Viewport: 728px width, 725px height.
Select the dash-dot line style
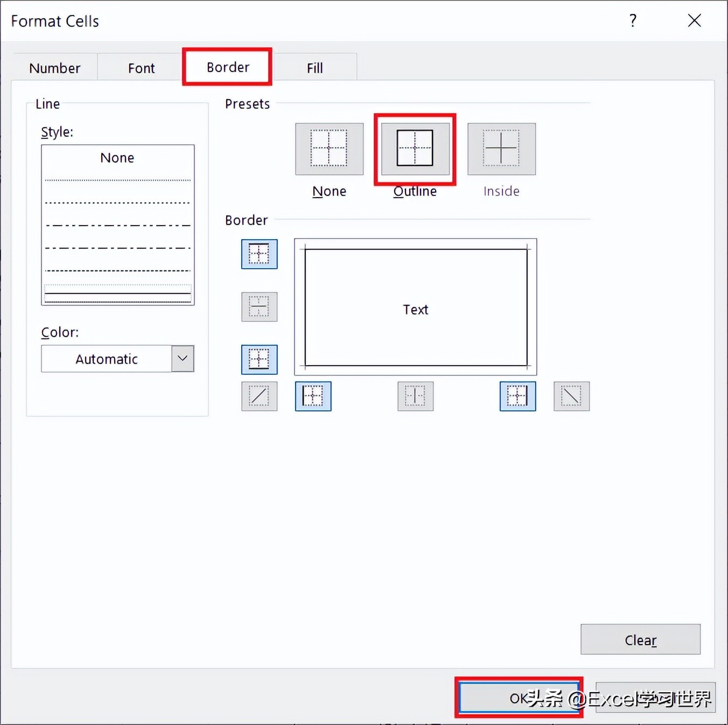tap(117, 248)
